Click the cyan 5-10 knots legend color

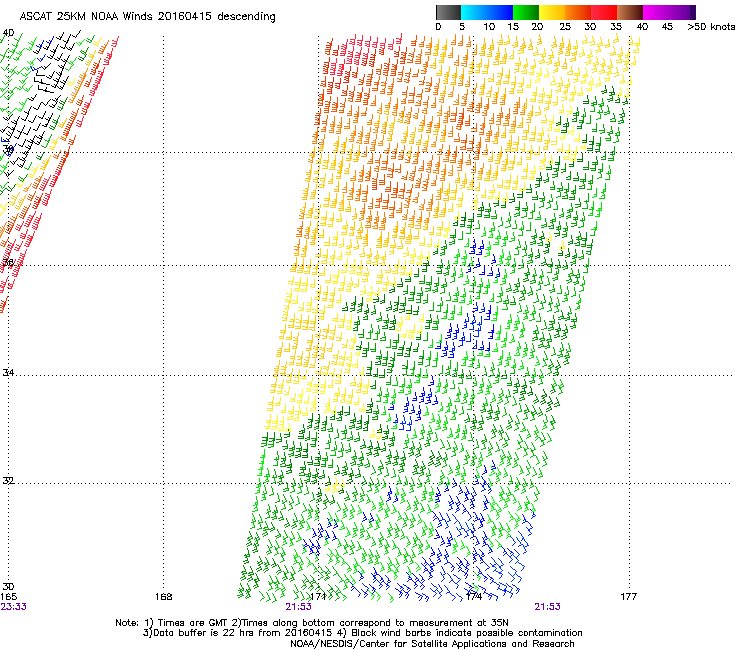coord(474,12)
